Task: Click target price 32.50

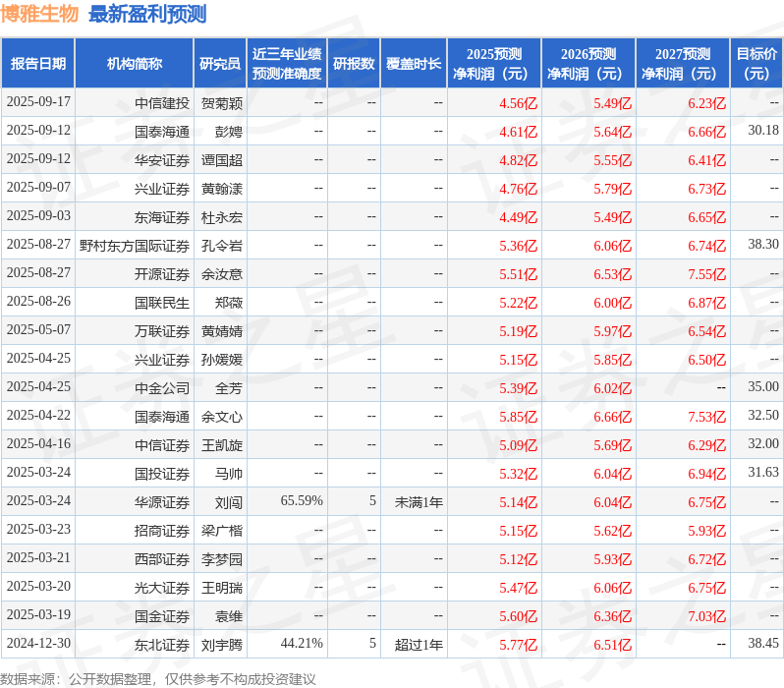Action: pyautogui.click(x=763, y=416)
